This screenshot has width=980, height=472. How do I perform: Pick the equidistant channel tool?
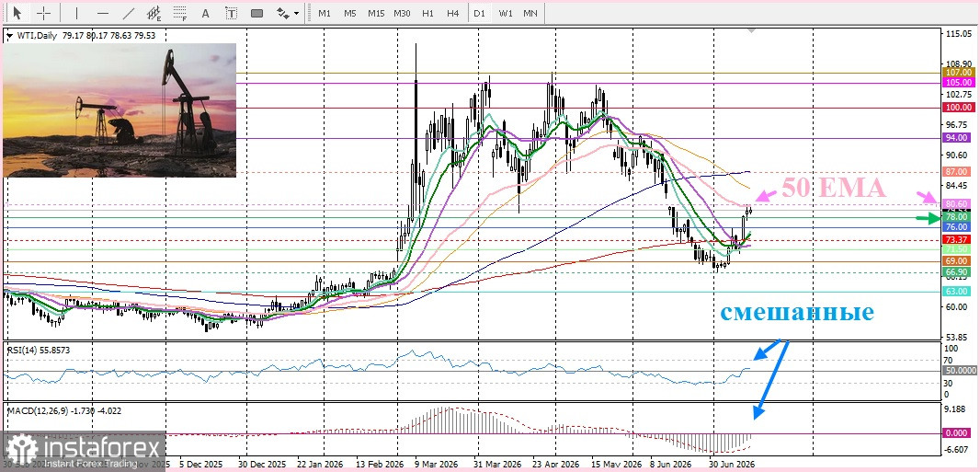tap(154, 13)
